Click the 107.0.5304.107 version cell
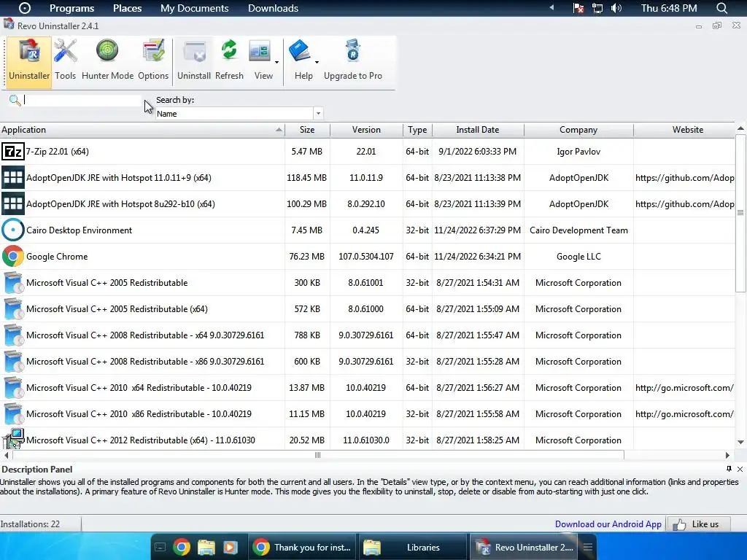This screenshot has height=560, width=747. point(366,256)
